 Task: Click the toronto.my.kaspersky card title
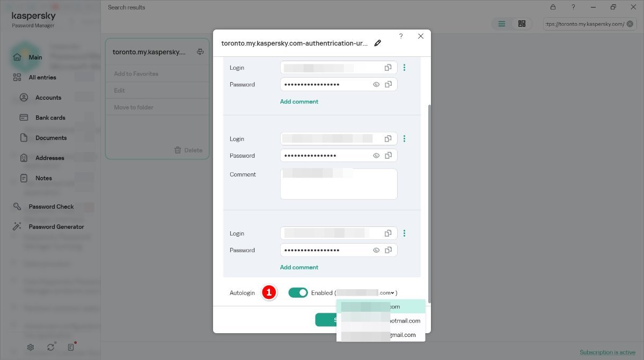tap(149, 52)
